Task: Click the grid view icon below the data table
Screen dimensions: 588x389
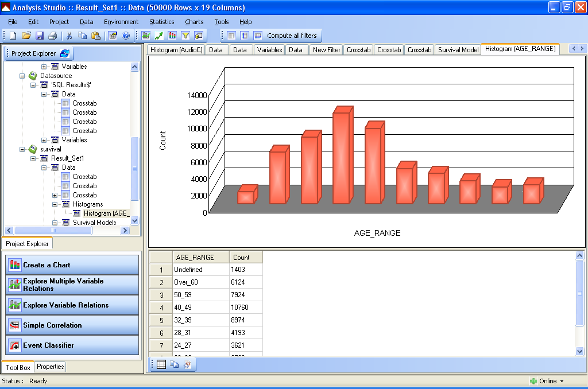Action: click(x=161, y=364)
